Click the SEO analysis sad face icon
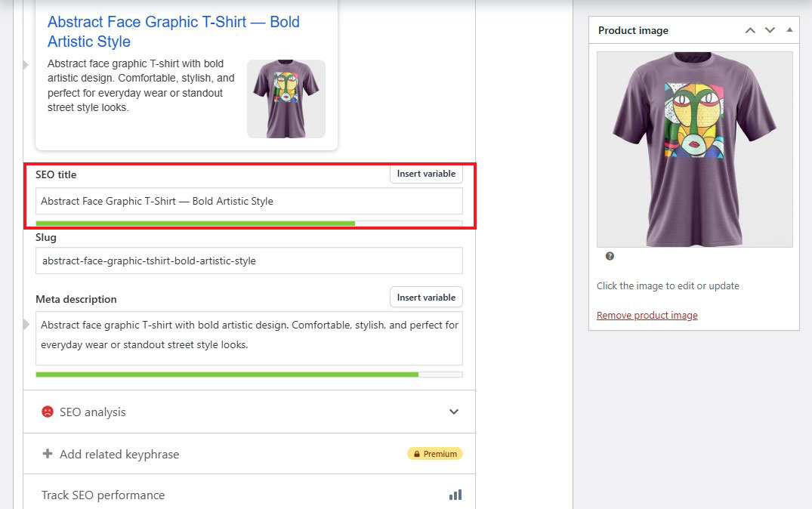 46,412
